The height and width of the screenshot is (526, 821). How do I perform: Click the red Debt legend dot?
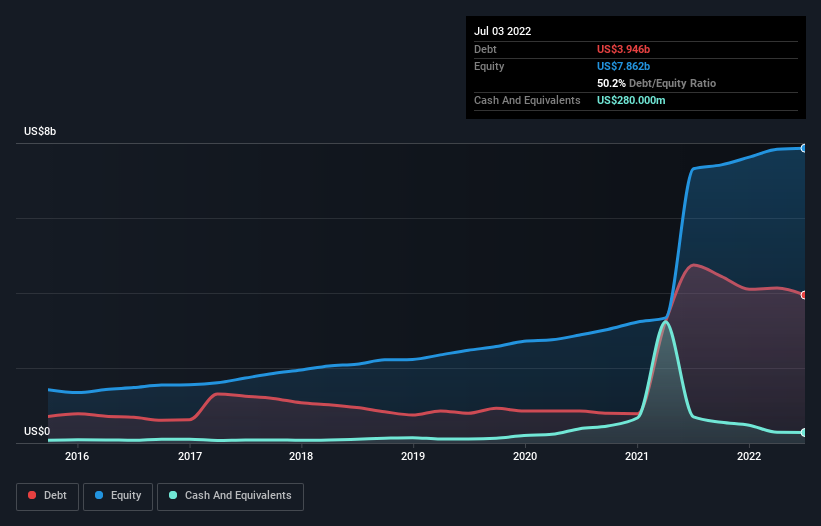[32, 495]
